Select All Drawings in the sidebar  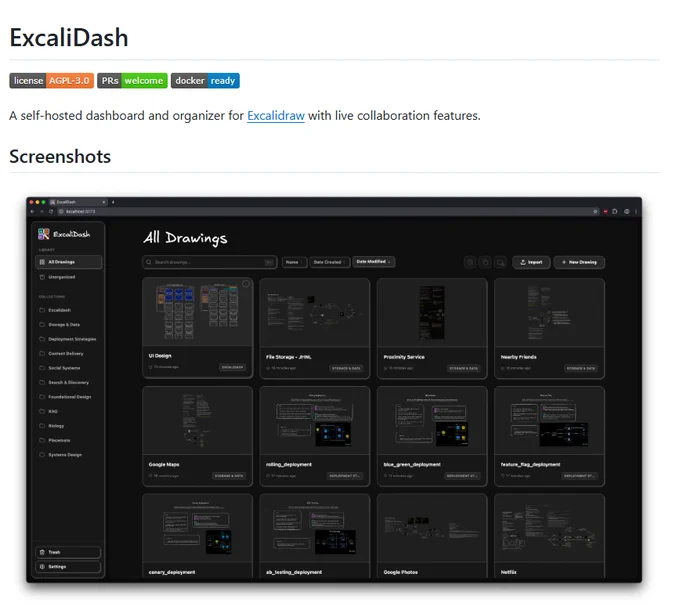pos(69,262)
